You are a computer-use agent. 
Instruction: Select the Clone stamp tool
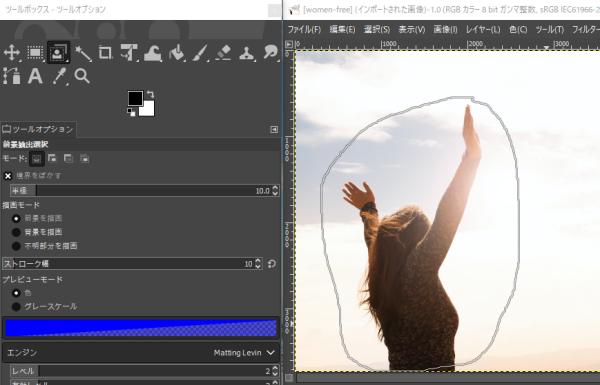click(x=247, y=53)
